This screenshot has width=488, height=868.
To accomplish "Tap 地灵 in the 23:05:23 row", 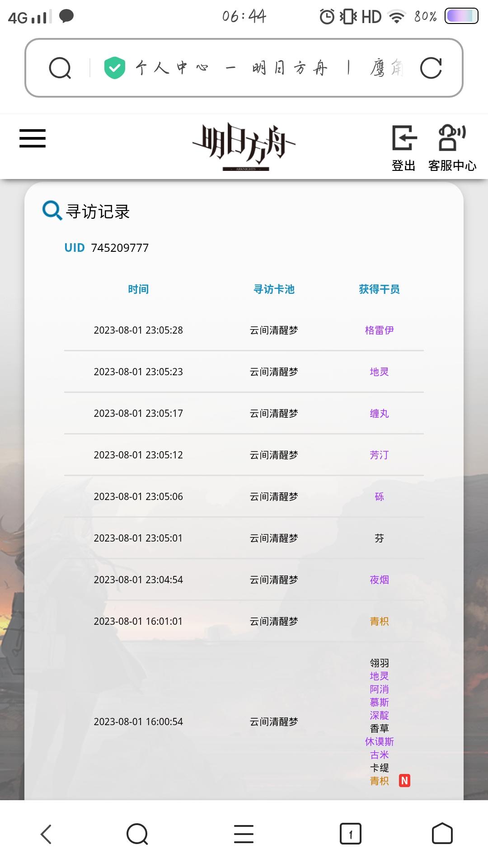I will tap(380, 372).
